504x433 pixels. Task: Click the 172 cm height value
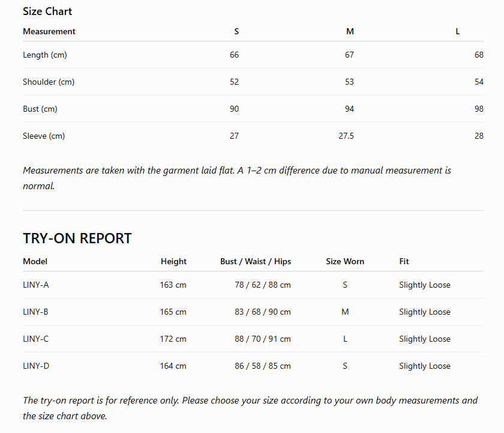click(173, 339)
